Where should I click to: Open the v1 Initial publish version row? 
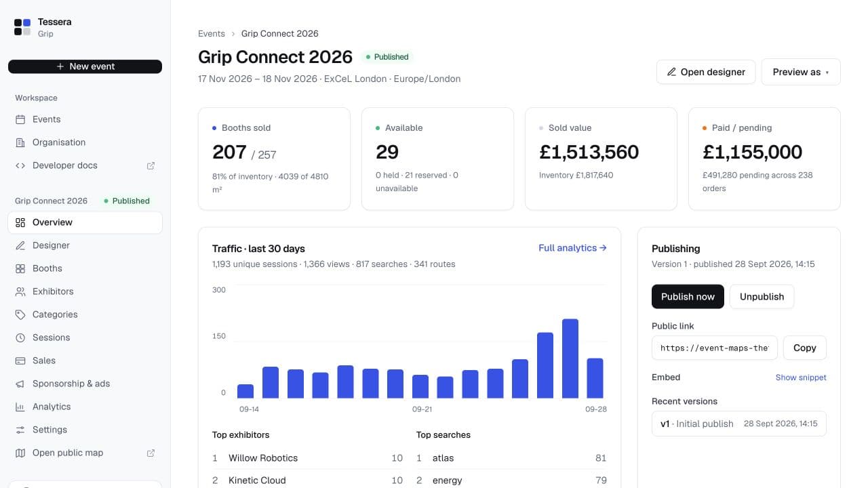(739, 424)
